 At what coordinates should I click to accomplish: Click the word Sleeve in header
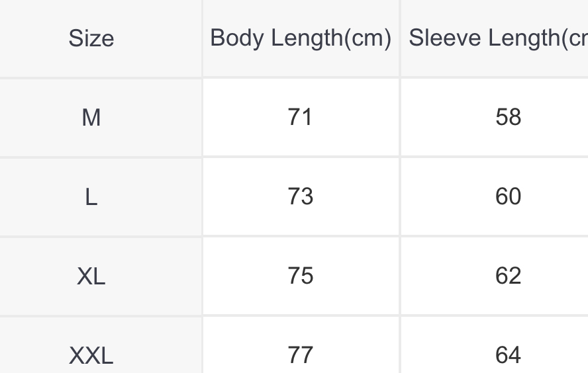coord(445,38)
